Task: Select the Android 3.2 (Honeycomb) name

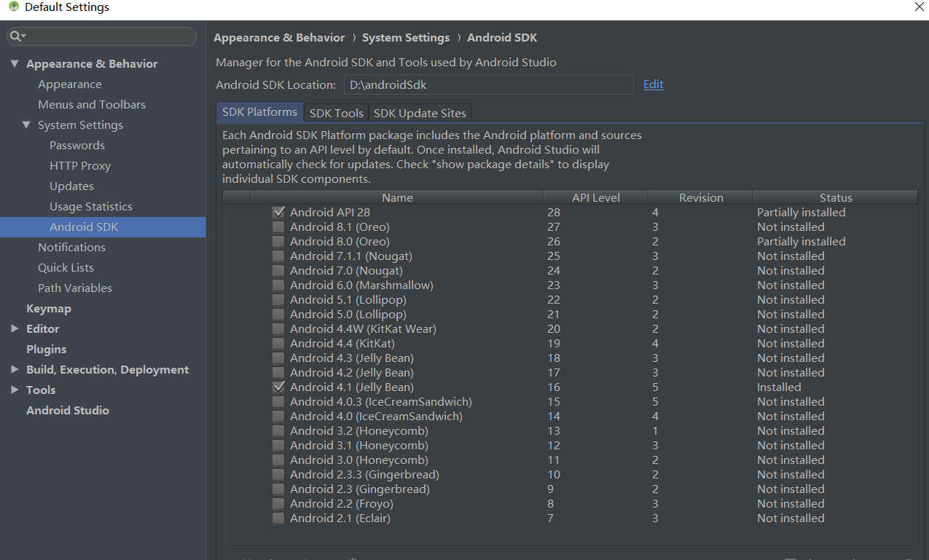Action: pos(359,431)
